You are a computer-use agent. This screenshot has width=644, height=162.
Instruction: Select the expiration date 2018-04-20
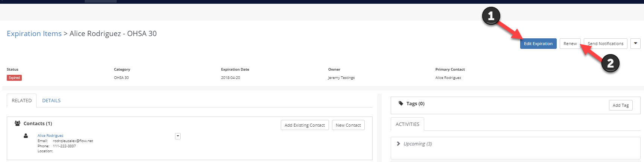pos(230,78)
